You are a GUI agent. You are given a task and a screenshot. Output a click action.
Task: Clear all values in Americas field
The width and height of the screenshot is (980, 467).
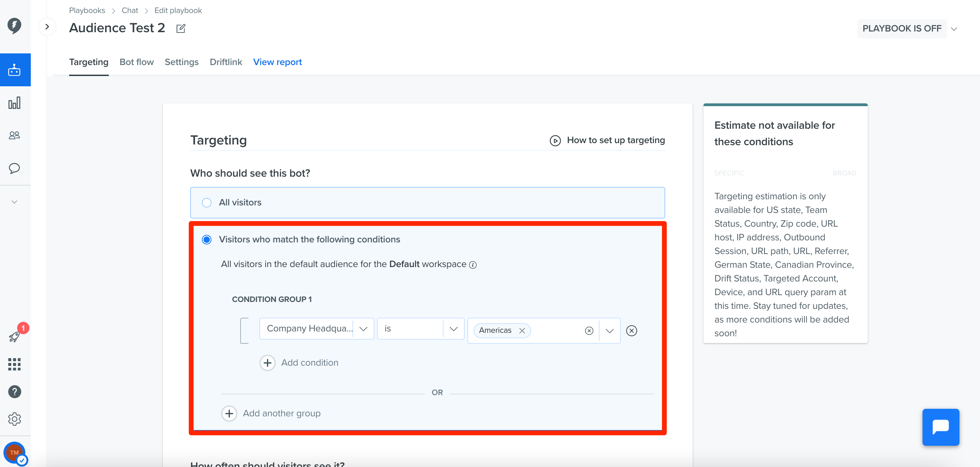(589, 331)
